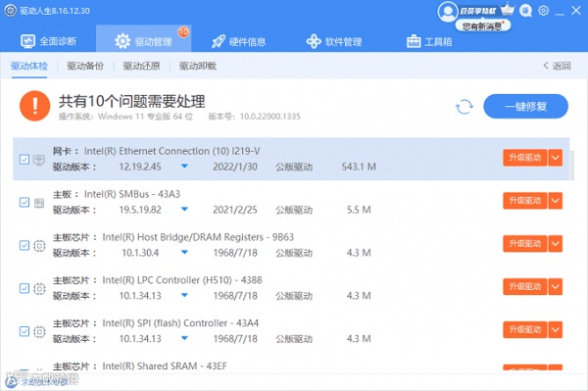The height and width of the screenshot is (391, 588).
Task: Click 升级驱动 for Ethernet Connection I219-V
Action: [525, 158]
